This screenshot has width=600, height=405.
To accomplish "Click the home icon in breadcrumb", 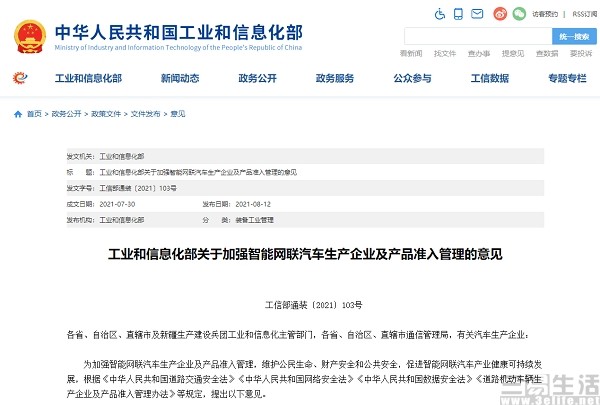I will point(18,114).
